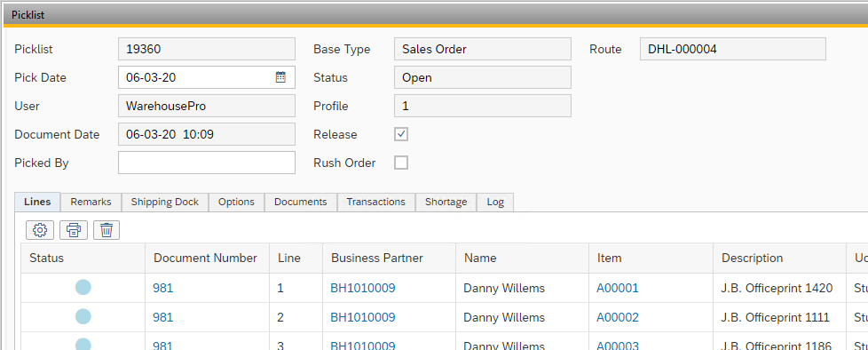Switch to the Remarks tab
The width and height of the screenshot is (868, 350).
click(x=91, y=203)
